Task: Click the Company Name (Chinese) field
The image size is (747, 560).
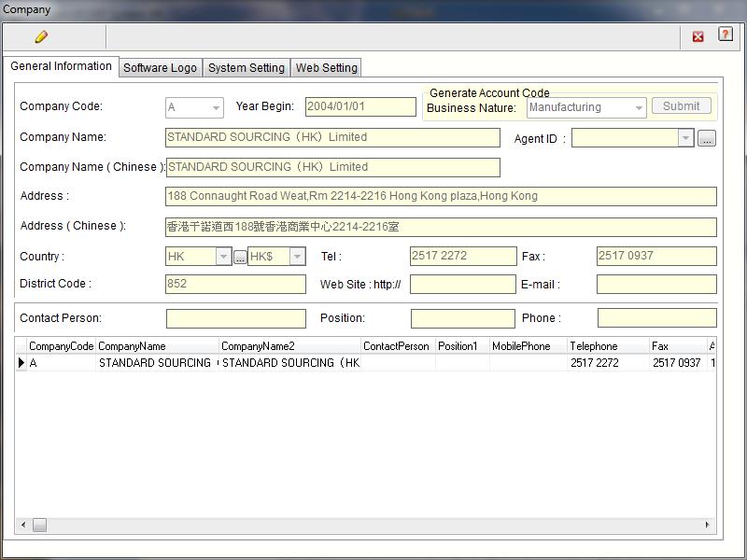Action: tap(332, 167)
